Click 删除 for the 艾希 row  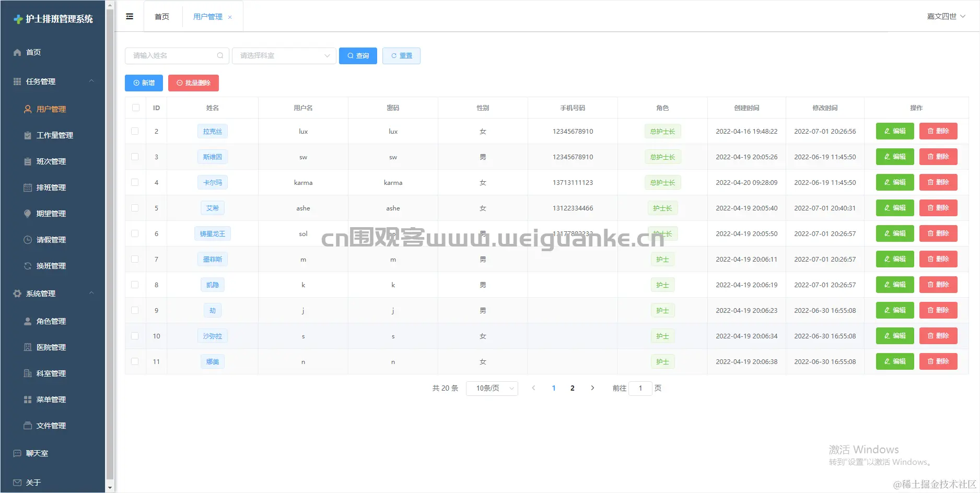click(938, 208)
